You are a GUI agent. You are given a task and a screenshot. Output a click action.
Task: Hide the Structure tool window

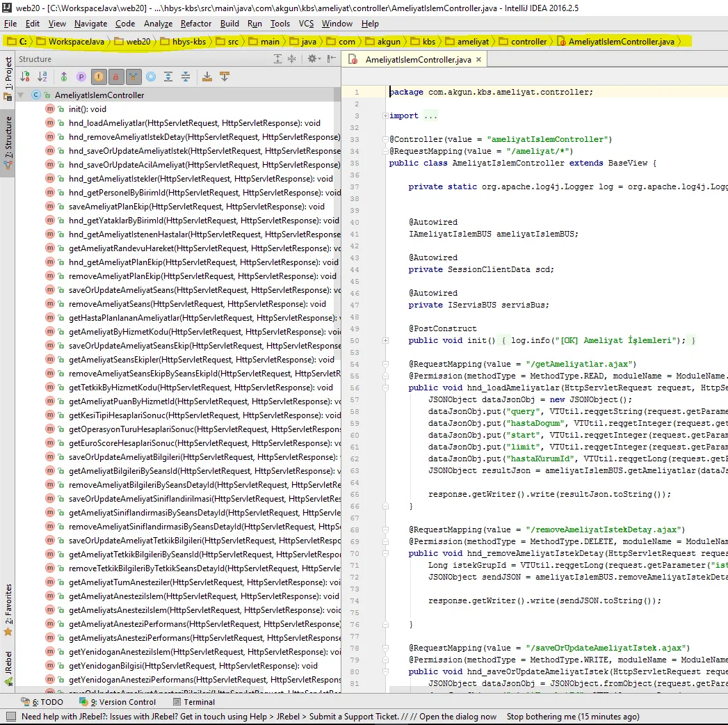[331, 58]
